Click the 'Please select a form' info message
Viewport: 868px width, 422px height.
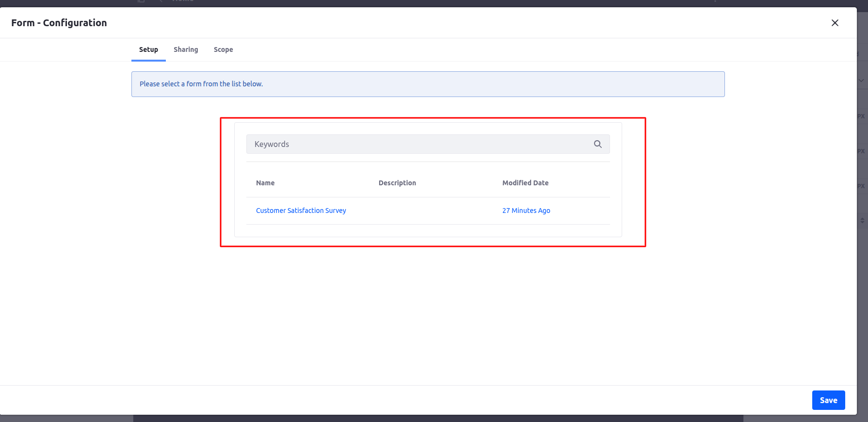(x=428, y=84)
